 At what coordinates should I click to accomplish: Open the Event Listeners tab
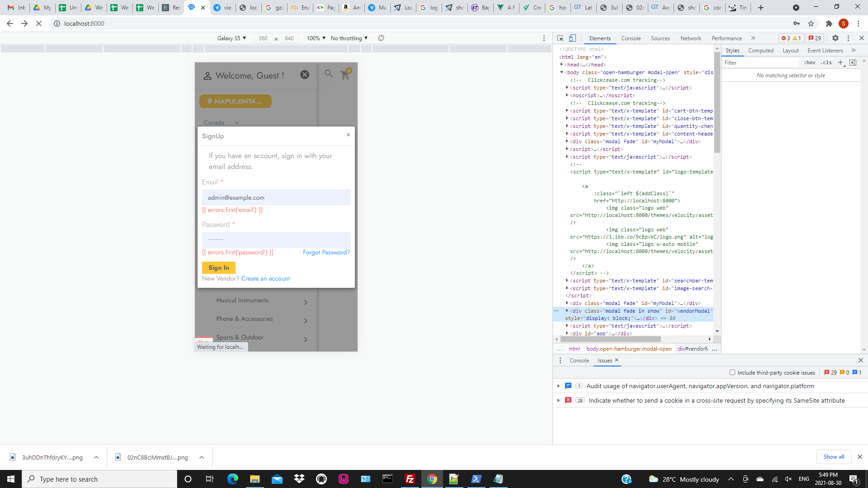(825, 51)
